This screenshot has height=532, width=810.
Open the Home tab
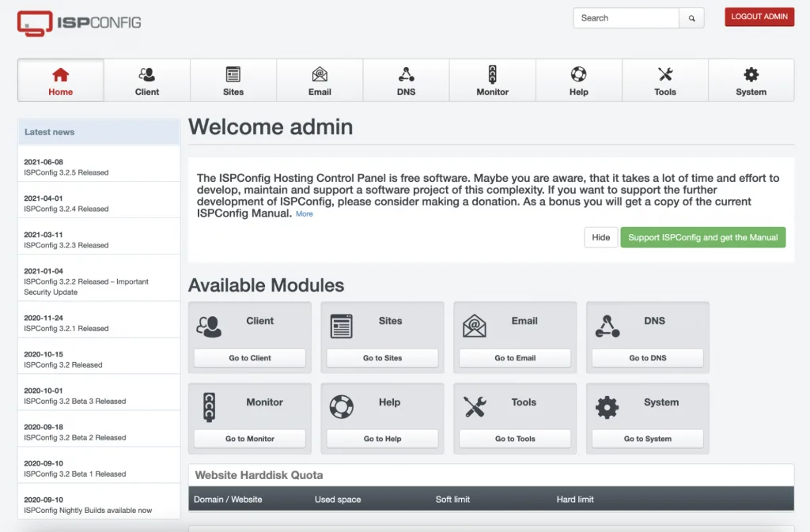tap(60, 81)
